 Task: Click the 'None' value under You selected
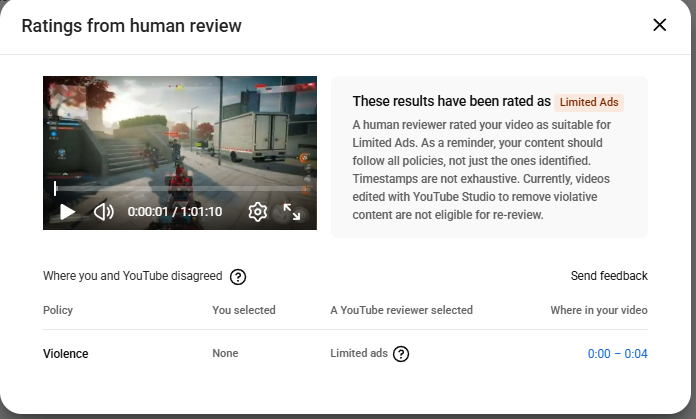point(225,353)
